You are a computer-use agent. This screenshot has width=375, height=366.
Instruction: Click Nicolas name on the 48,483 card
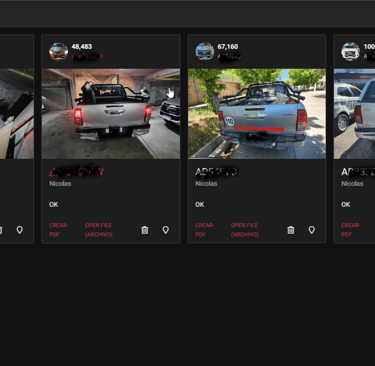(x=60, y=184)
